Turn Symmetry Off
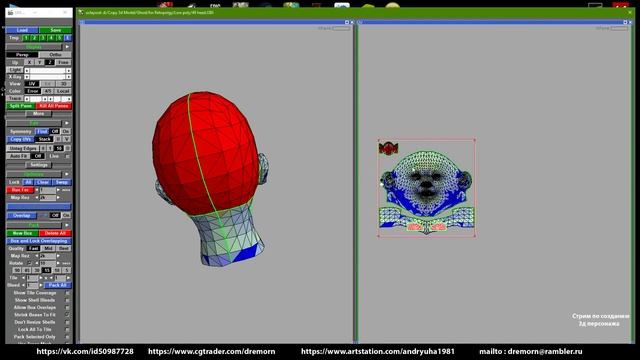The height and width of the screenshot is (360, 640). coord(55,131)
